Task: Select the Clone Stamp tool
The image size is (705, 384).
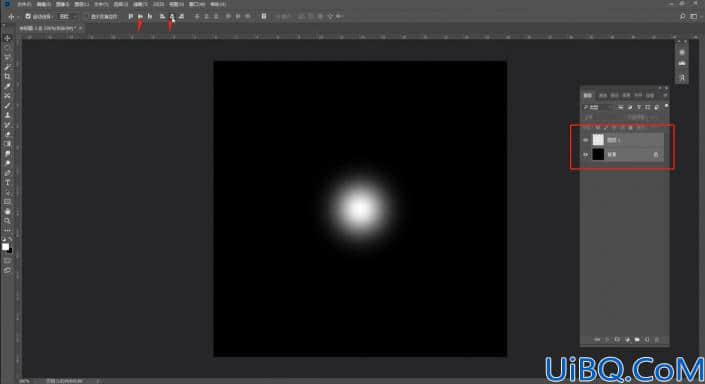Action: pos(7,115)
